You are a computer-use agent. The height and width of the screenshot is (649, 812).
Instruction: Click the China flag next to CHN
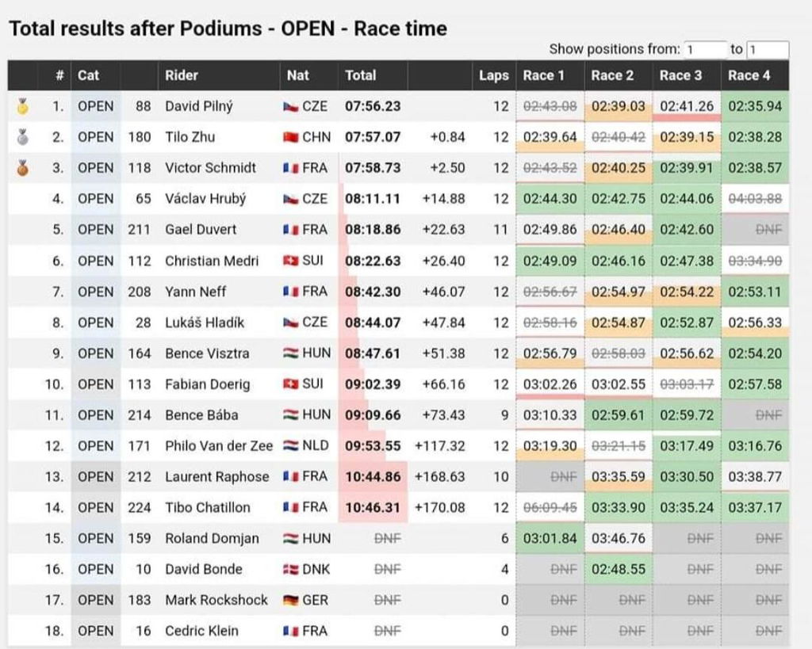[x=290, y=137]
